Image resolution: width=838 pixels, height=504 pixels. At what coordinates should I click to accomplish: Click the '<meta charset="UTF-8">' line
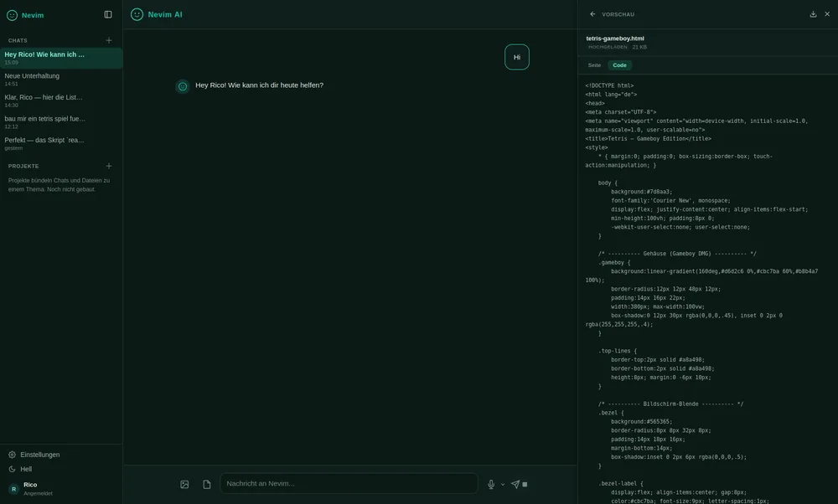tap(620, 112)
